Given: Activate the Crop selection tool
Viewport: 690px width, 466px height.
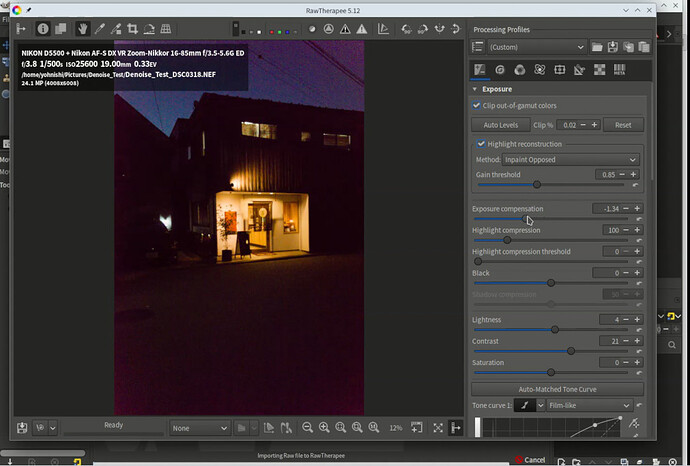Looking at the screenshot, I should [x=132, y=29].
